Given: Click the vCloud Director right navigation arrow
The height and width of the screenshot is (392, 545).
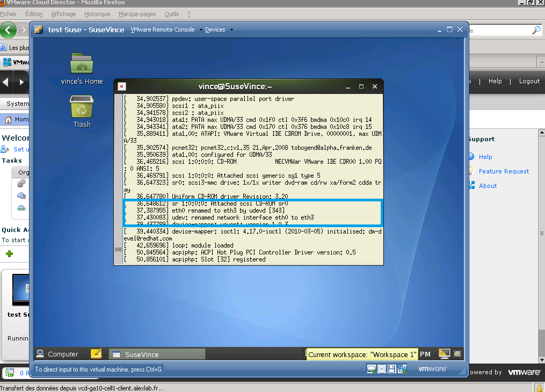Looking at the screenshot, I should (21, 82).
